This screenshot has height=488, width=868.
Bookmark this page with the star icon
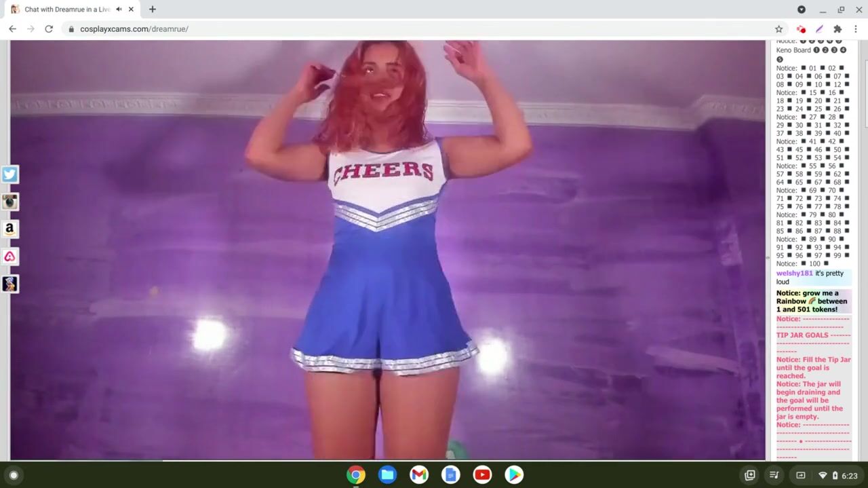(778, 29)
